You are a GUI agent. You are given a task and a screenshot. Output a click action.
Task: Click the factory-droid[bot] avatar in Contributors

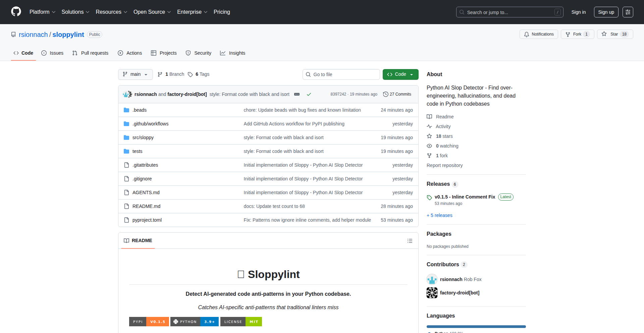(432, 293)
